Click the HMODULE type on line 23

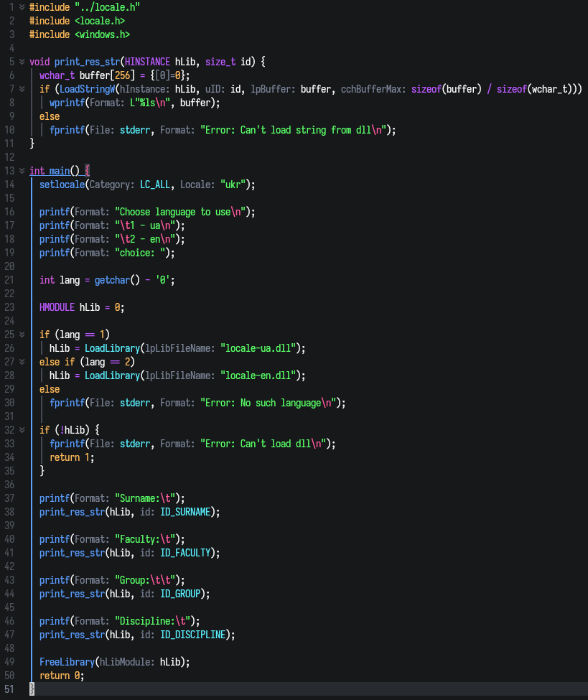(x=57, y=307)
